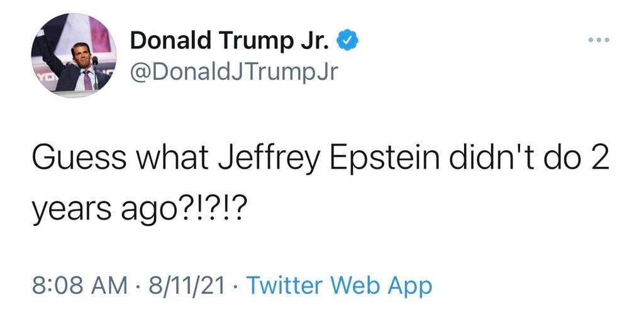Click the word Twitter in the source label
The image size is (644, 314).
tap(286, 286)
